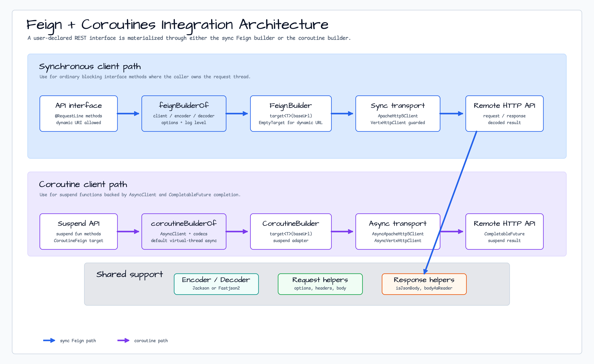Click the 'options + log level' text
594x364 pixels.
[184, 123]
